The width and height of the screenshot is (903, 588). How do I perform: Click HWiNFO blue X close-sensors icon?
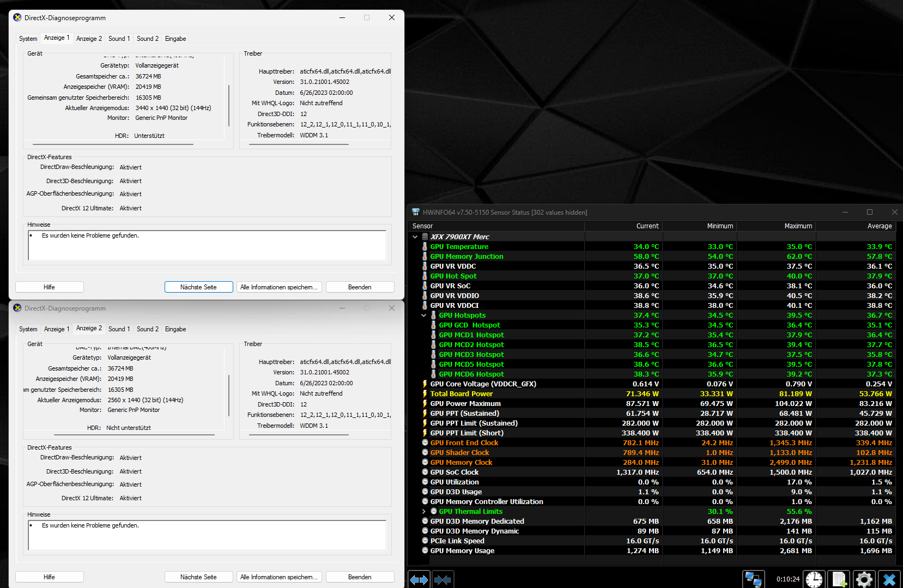pyautogui.click(x=889, y=579)
